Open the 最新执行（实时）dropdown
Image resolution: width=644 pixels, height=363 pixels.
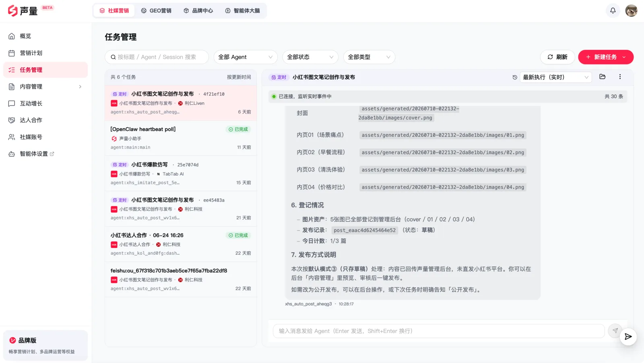pyautogui.click(x=556, y=77)
